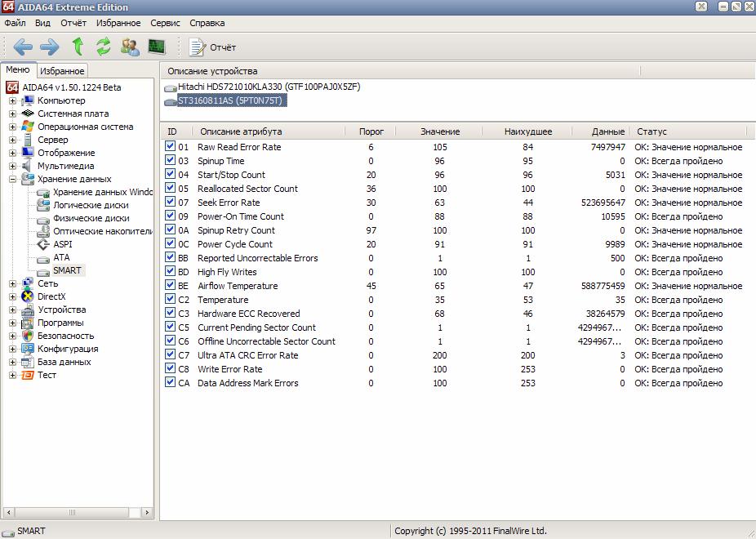Click the Тест tree icon
Image resolution: width=756 pixels, height=539 pixels.
point(28,375)
